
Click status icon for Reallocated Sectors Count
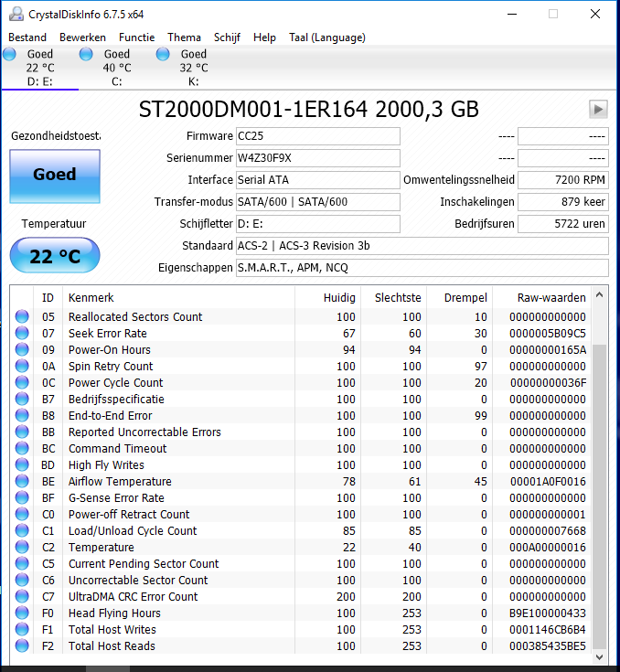tap(22, 316)
